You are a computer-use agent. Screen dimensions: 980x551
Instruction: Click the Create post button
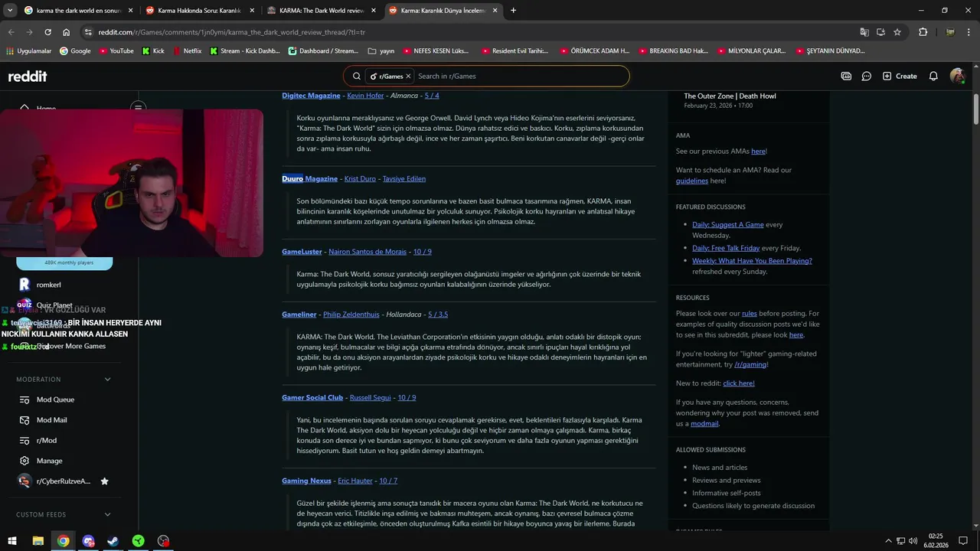click(x=900, y=76)
